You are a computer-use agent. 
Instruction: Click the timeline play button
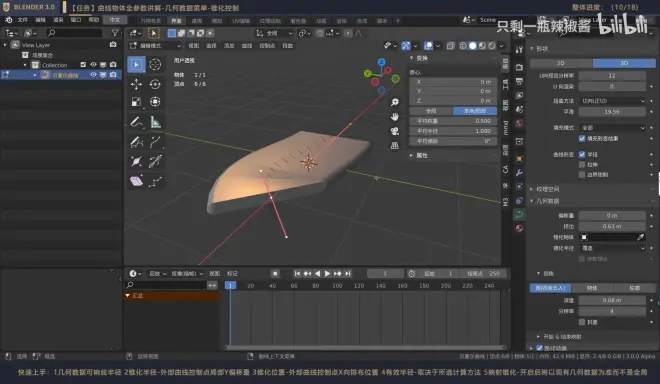coord(327,274)
